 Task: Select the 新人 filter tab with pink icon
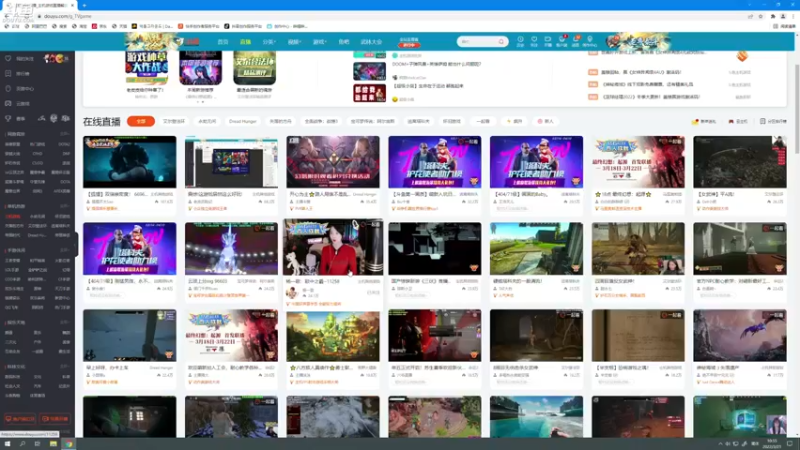click(x=545, y=121)
